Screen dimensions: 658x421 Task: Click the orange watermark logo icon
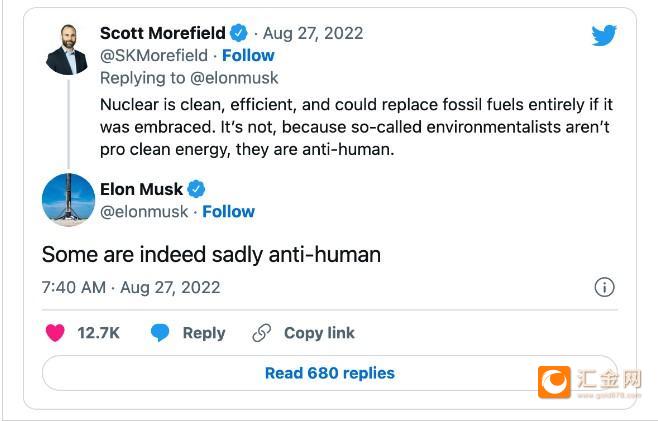click(x=553, y=382)
